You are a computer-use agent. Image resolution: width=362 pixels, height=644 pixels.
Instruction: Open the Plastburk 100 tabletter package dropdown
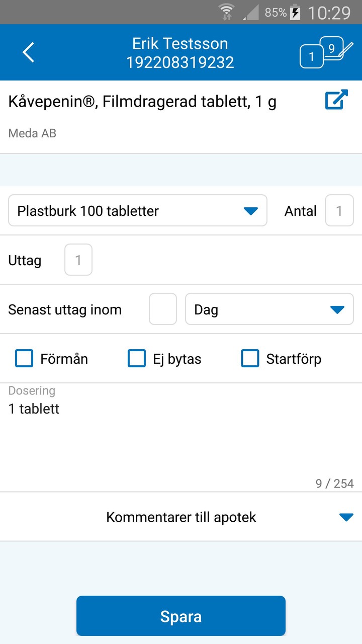[137, 210]
